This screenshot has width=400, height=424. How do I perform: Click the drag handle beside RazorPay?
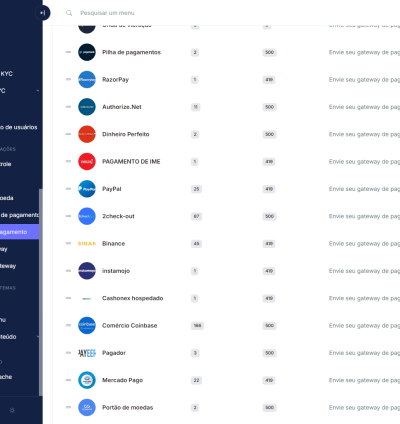[68, 80]
